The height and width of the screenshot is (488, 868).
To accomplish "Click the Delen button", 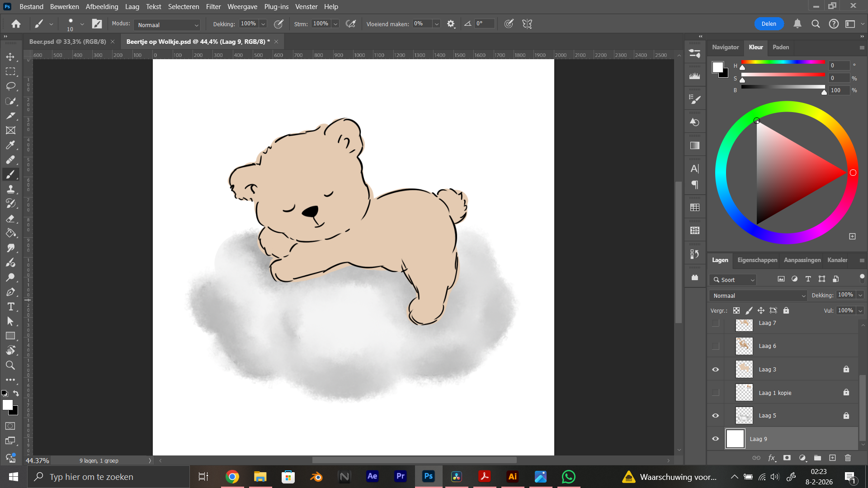I will click(769, 24).
